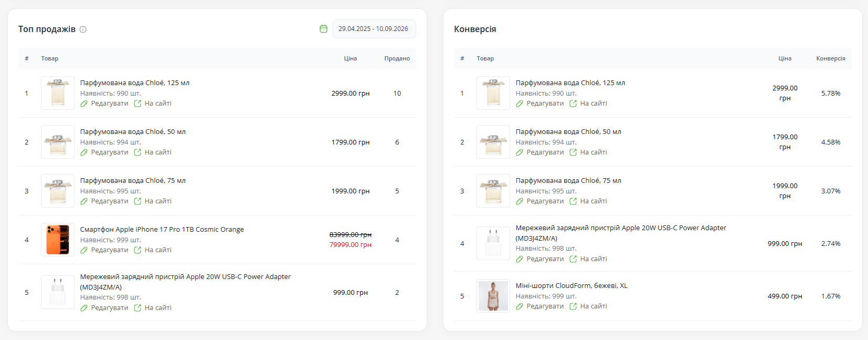868x340 pixels.
Task: Click external link icon for Chloé 50 мл in Топ продажів
Action: coord(137,152)
